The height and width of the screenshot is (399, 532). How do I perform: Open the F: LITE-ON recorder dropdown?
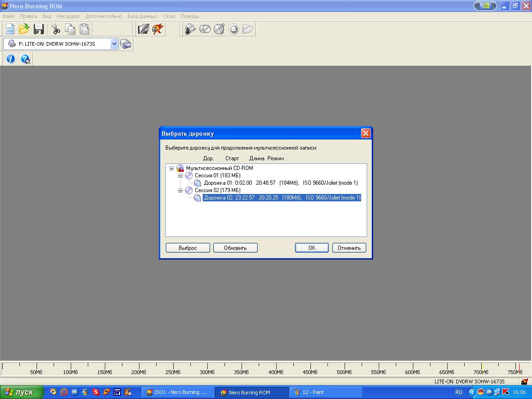114,44
